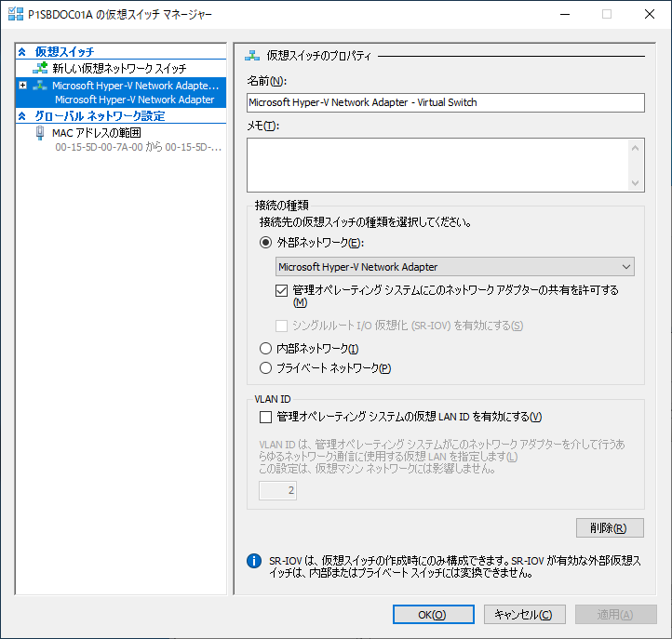Click the 名前 input field
Screen dimensions: 672x639
pos(445,103)
